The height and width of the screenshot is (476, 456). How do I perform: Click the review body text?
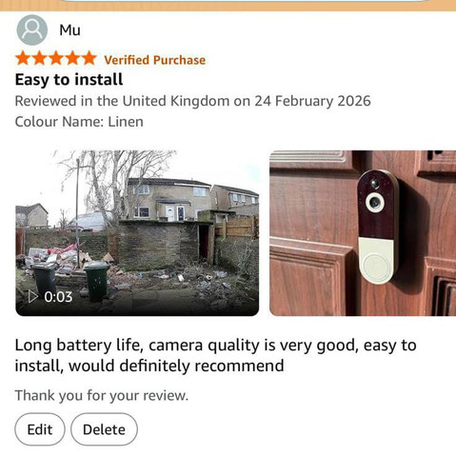click(215, 355)
